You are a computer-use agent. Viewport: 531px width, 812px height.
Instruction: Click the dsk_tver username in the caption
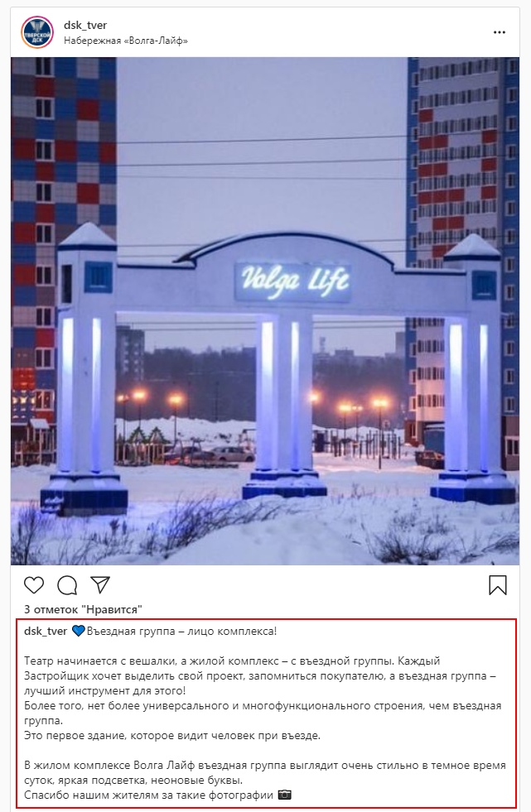[x=46, y=632]
